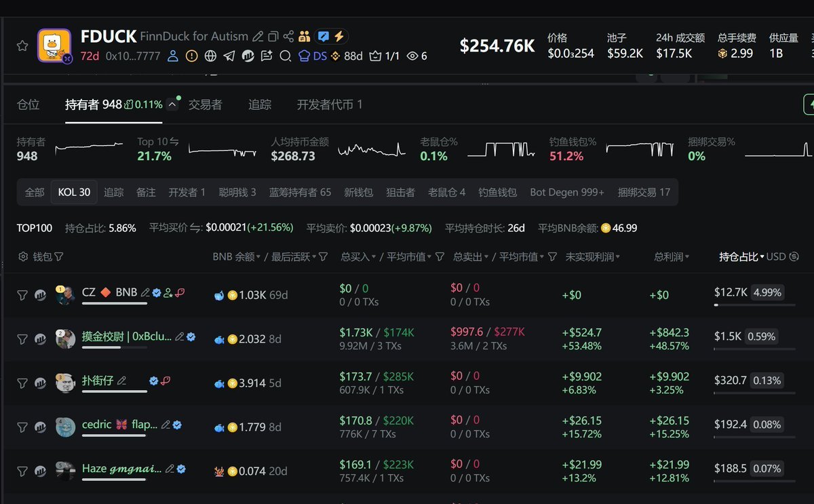
Task: Click the 88d Binance age indicator
Action: tap(347, 56)
